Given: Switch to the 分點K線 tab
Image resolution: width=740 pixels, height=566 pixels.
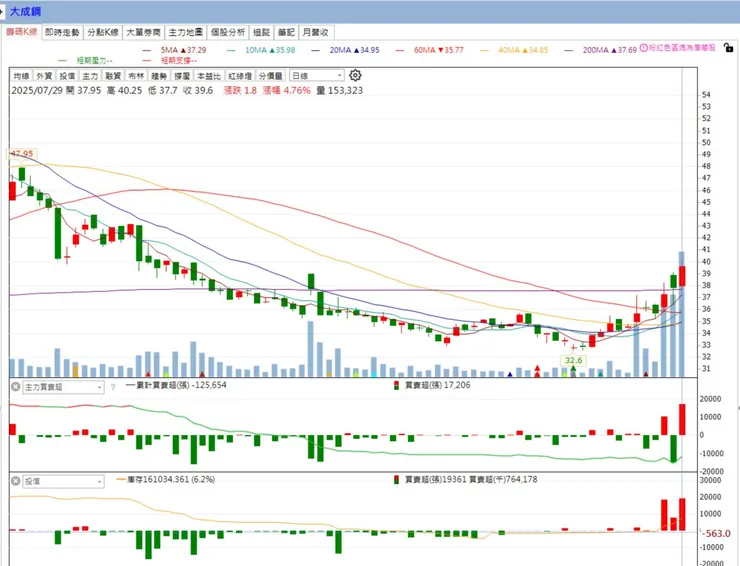Looking at the screenshot, I should click(103, 32).
